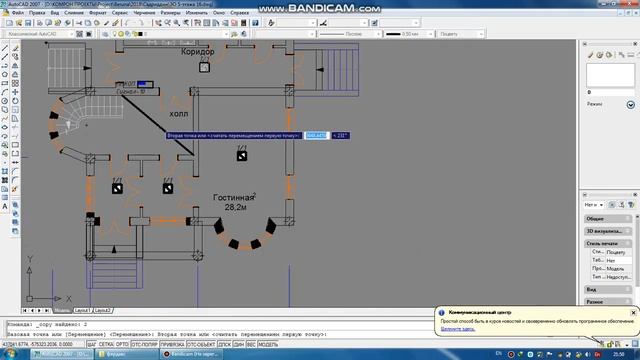Expand the Общие properties section
The image size is (640, 360).
pos(608,219)
